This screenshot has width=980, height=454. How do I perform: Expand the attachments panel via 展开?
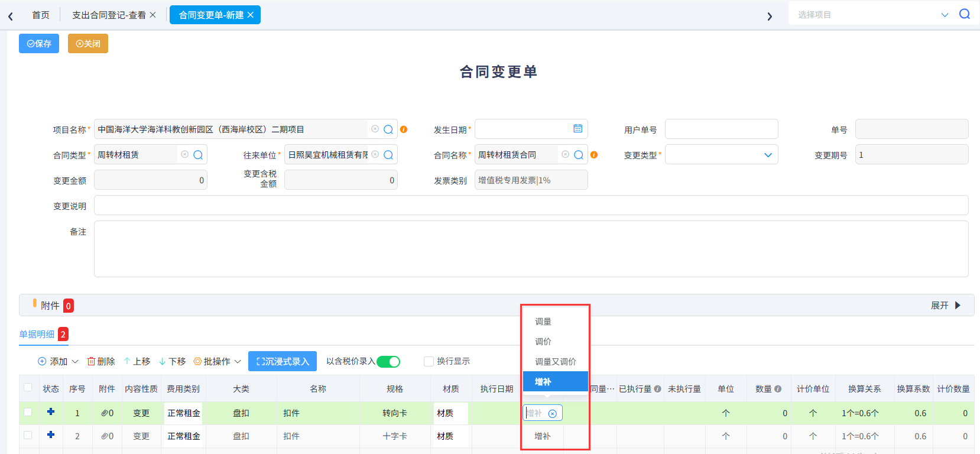coord(946,305)
